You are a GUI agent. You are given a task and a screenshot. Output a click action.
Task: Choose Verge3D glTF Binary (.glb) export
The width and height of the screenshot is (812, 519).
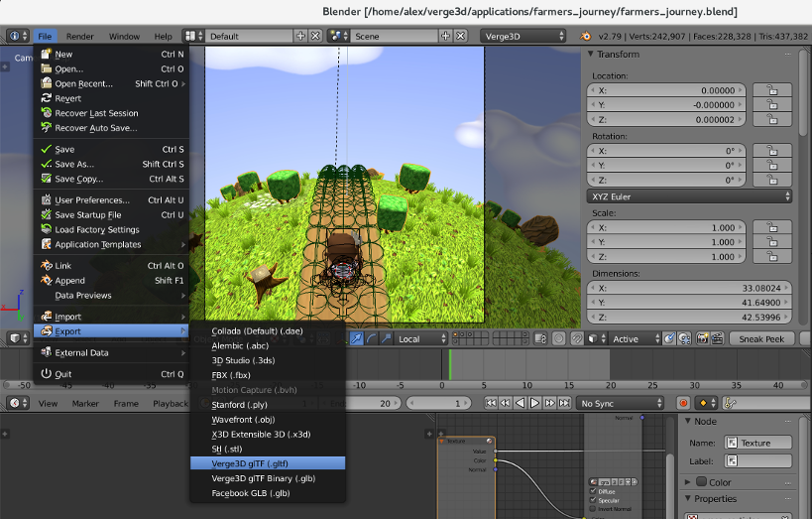pos(268,478)
